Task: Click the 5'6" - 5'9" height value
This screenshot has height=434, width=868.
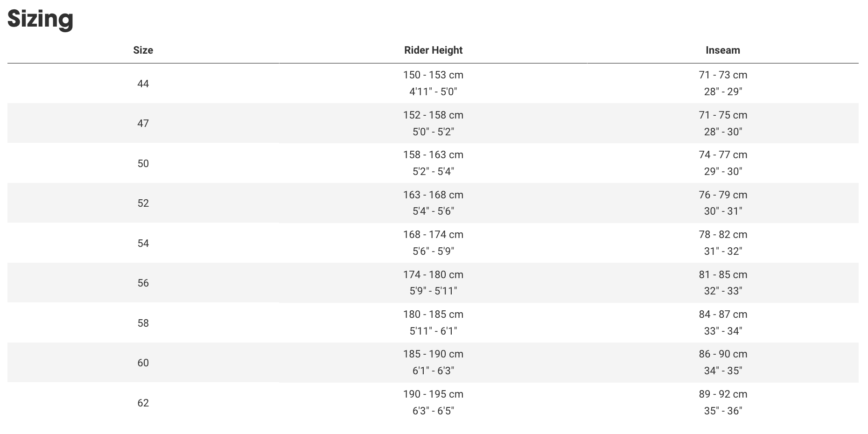Action: [x=433, y=251]
